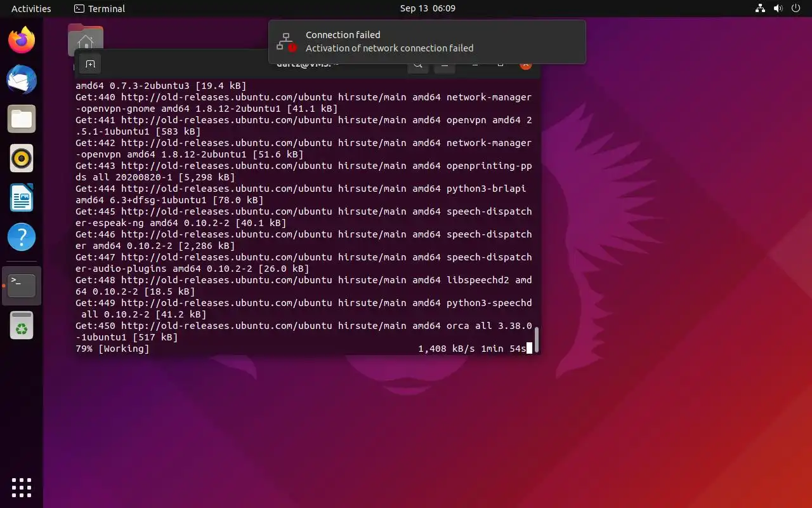Open the Help icon in the dock

[x=22, y=237]
